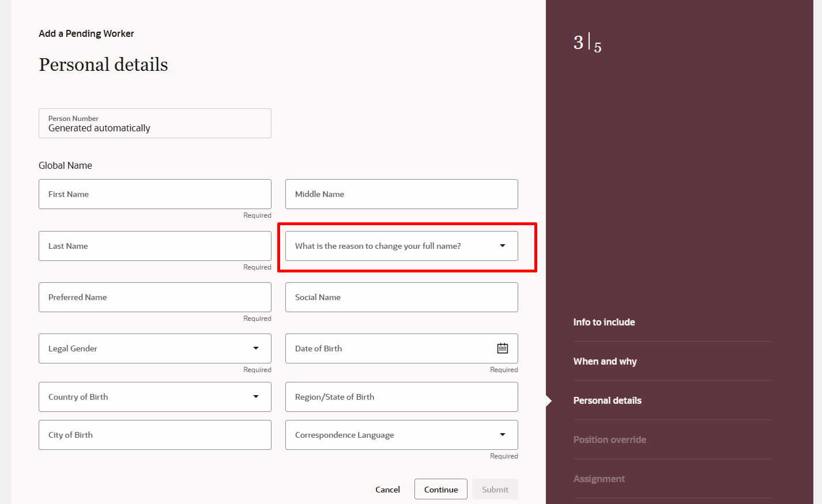
Task: Select the Position override step
Action: [x=610, y=440]
